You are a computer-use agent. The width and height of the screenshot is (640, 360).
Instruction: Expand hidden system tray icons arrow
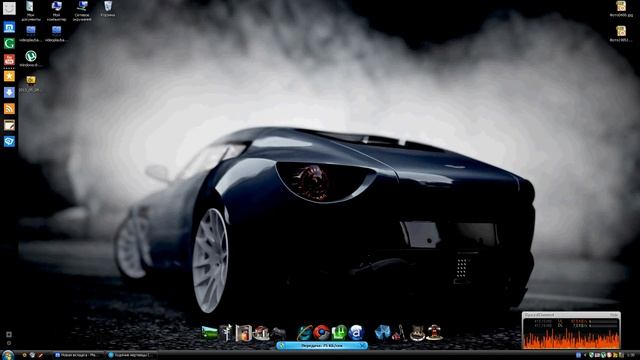pos(585,356)
